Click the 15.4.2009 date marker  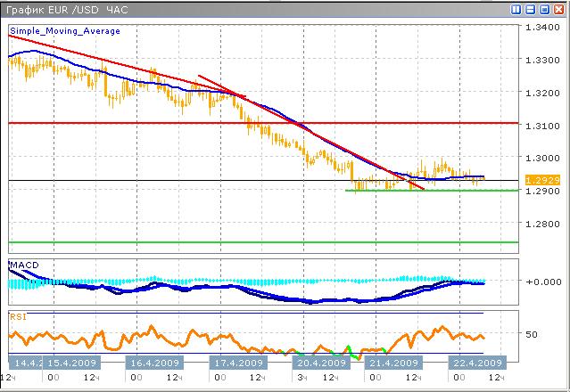[x=73, y=363]
